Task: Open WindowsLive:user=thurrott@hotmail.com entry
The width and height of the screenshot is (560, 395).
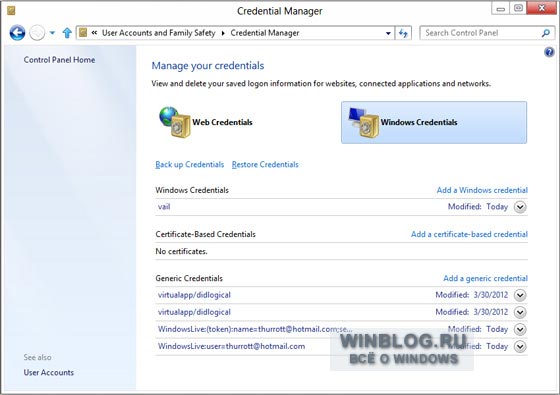Action: pos(231,346)
